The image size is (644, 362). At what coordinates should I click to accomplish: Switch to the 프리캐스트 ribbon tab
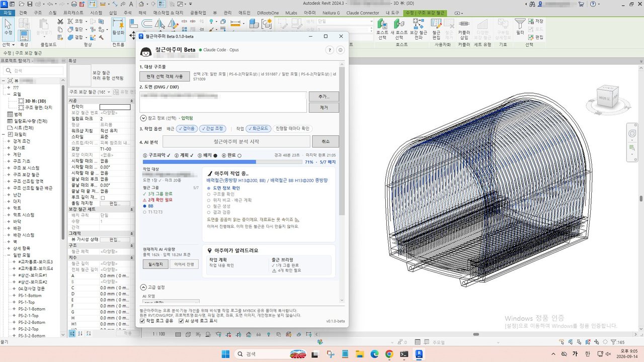(x=74, y=13)
